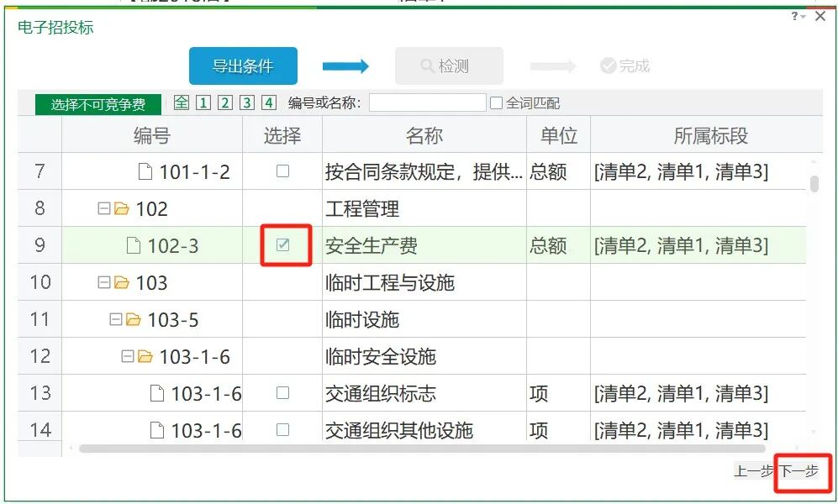The image size is (838, 504).
Task: Collapse the 103-5 临时设施 node
Action: pos(116,319)
